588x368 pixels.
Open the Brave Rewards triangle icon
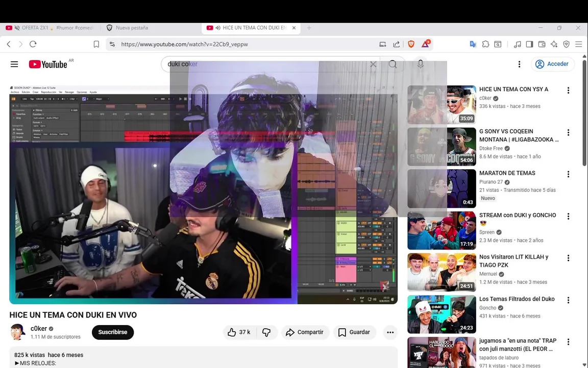[425, 44]
